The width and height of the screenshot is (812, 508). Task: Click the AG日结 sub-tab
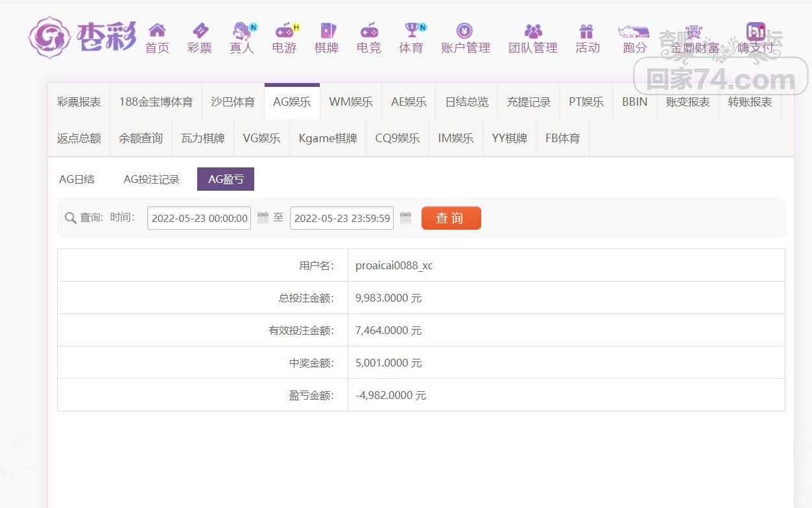click(77, 180)
